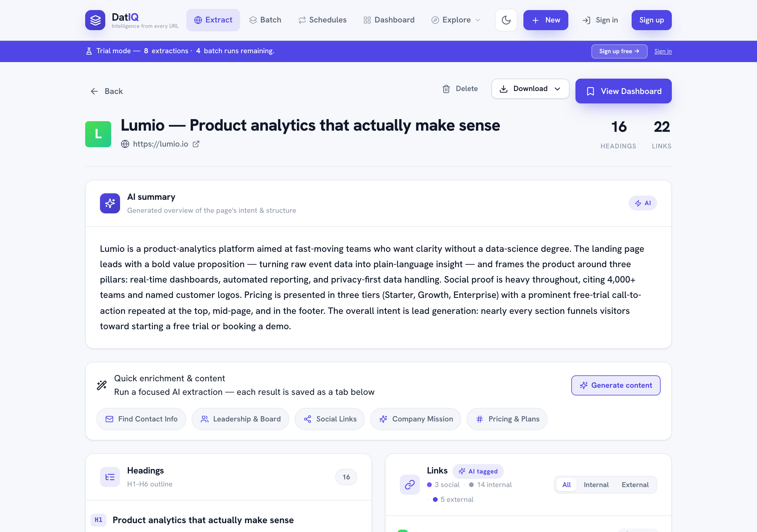This screenshot has width=757, height=532.
Task: Click the Generate content button
Action: (x=616, y=385)
